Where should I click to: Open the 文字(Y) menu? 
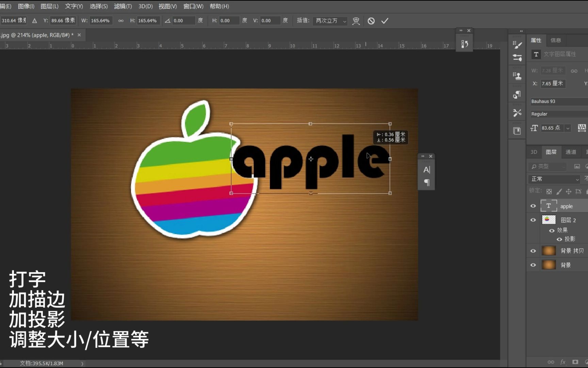point(74,6)
